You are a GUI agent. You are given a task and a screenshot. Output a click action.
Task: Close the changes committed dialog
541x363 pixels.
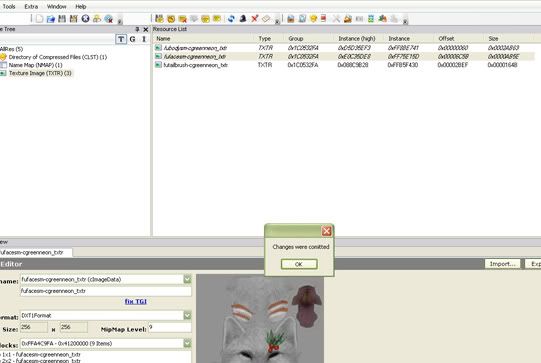click(326, 231)
